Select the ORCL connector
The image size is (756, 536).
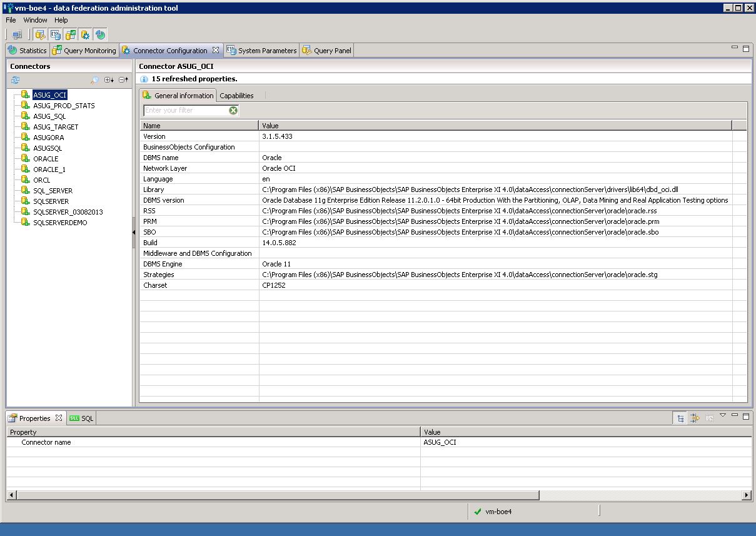click(41, 180)
